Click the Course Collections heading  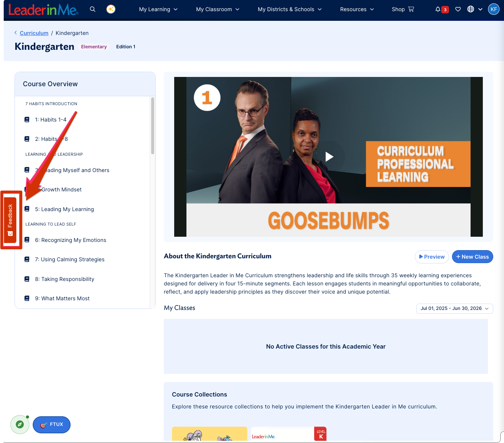click(199, 394)
